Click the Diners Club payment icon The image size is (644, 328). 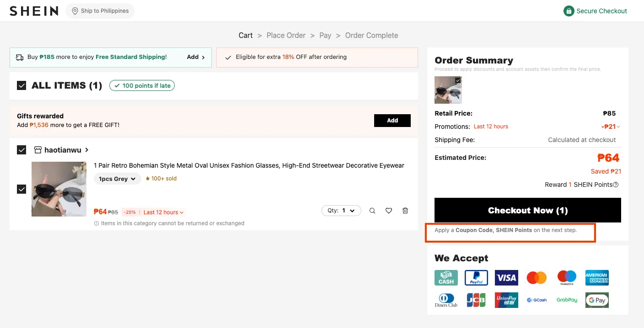click(x=446, y=300)
